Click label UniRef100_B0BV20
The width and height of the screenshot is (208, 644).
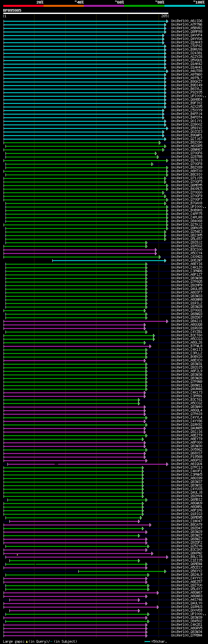pyautogui.click(x=187, y=357)
